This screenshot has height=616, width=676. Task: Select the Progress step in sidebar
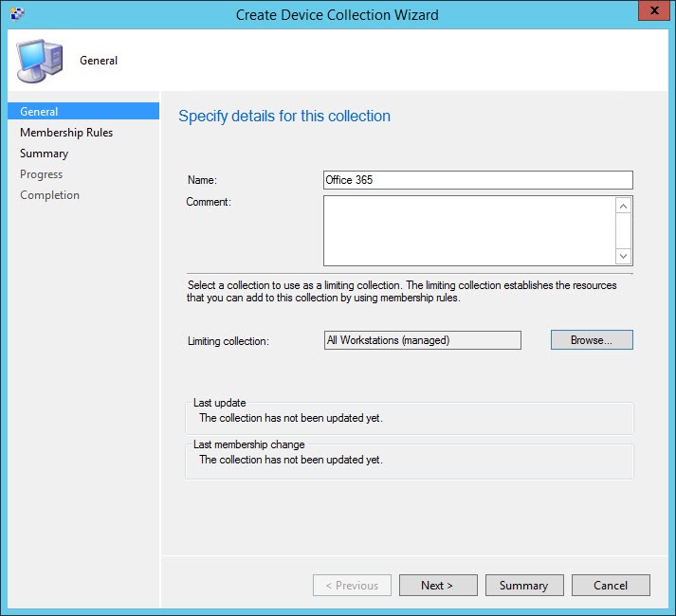(x=42, y=174)
